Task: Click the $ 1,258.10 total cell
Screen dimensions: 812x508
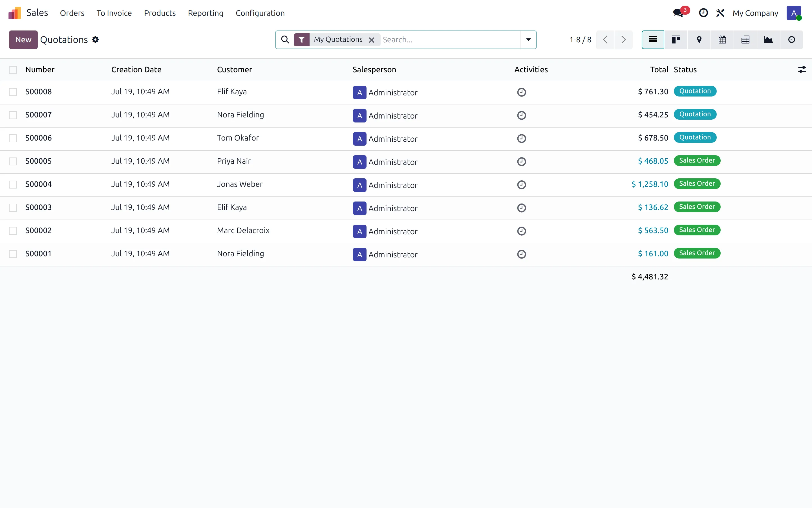Action: [650, 184]
